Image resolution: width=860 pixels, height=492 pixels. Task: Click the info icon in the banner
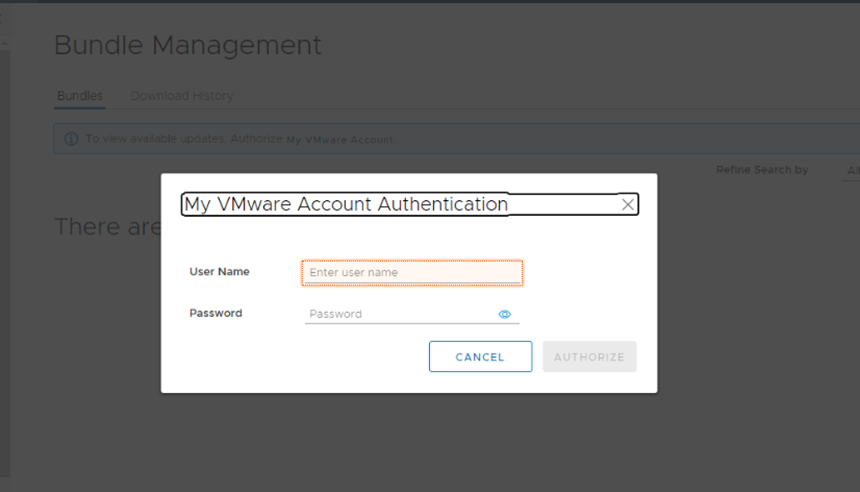pyautogui.click(x=71, y=139)
